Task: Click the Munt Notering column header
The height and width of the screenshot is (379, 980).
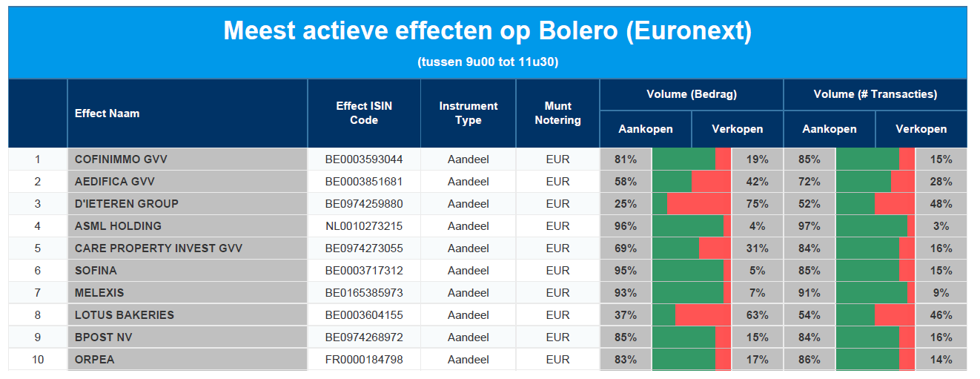Action: [557, 113]
